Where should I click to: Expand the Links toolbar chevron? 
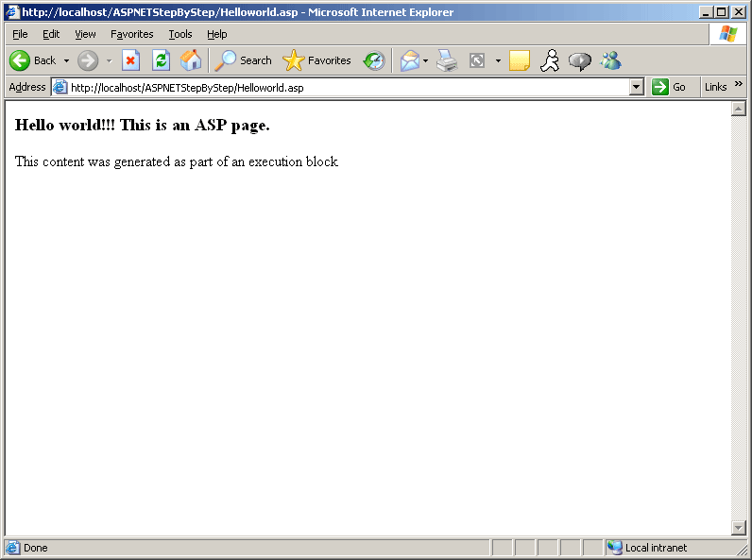tap(739, 85)
